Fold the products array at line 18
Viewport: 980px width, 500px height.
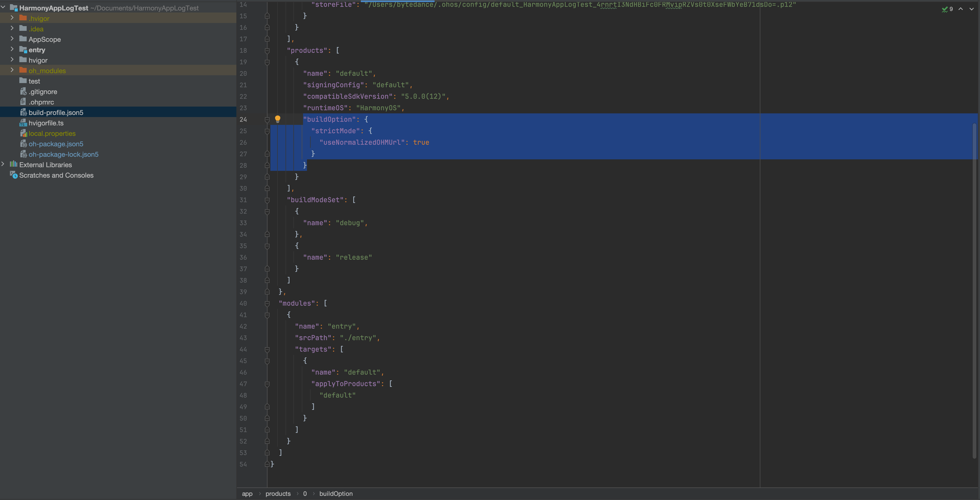tap(267, 51)
